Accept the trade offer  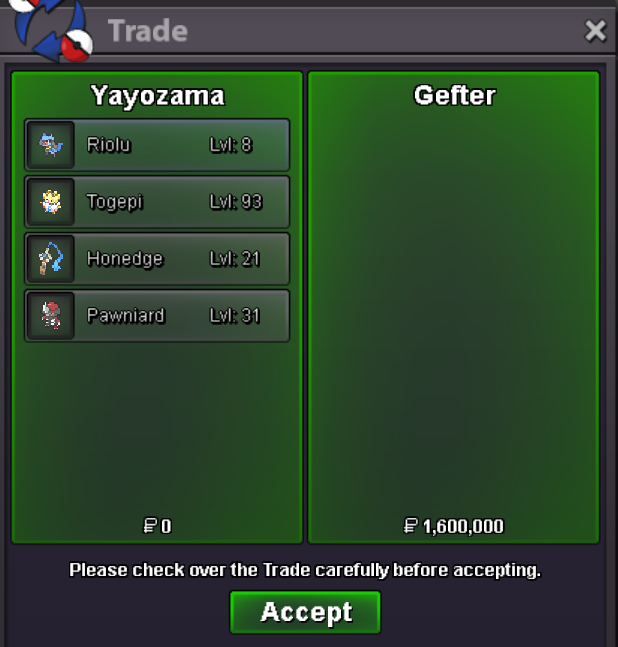pos(305,612)
